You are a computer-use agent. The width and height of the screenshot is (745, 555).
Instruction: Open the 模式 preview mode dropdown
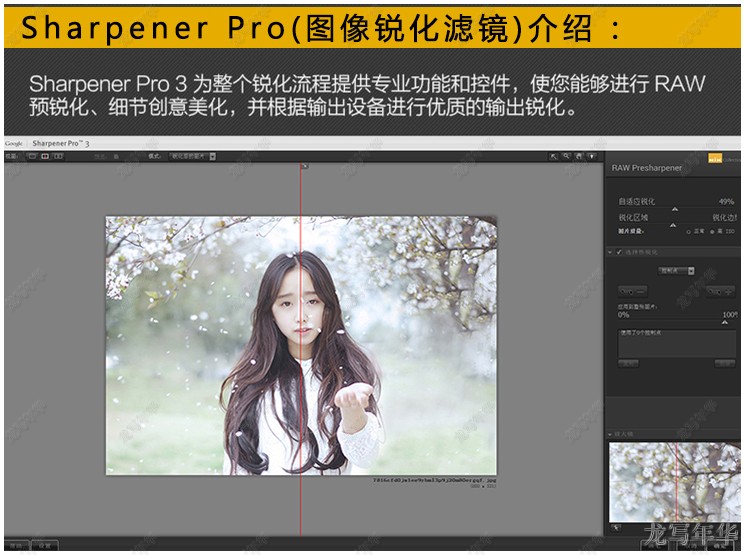pos(193,156)
